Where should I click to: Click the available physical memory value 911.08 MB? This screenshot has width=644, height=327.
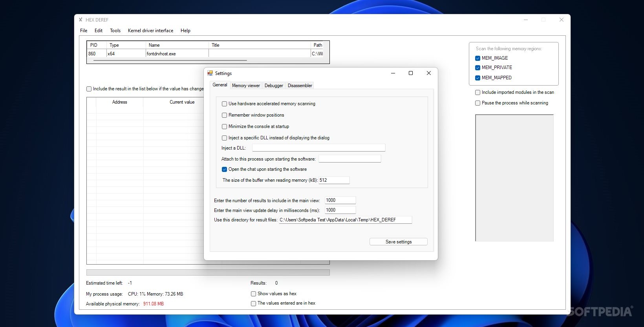click(x=154, y=304)
